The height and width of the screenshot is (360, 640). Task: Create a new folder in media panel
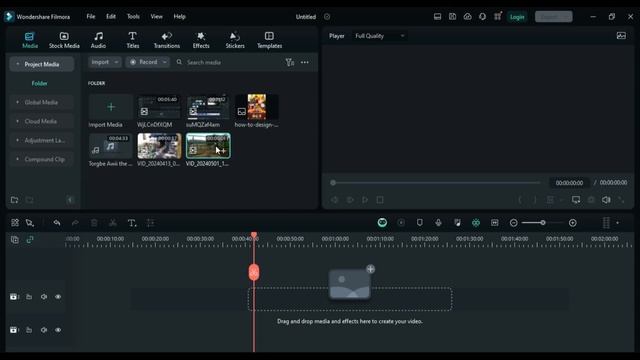14,200
